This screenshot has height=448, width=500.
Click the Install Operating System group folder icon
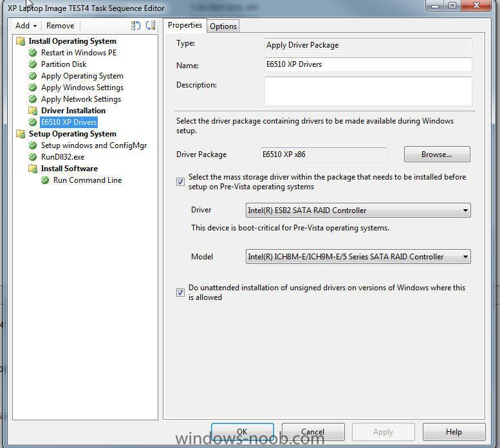tap(21, 41)
